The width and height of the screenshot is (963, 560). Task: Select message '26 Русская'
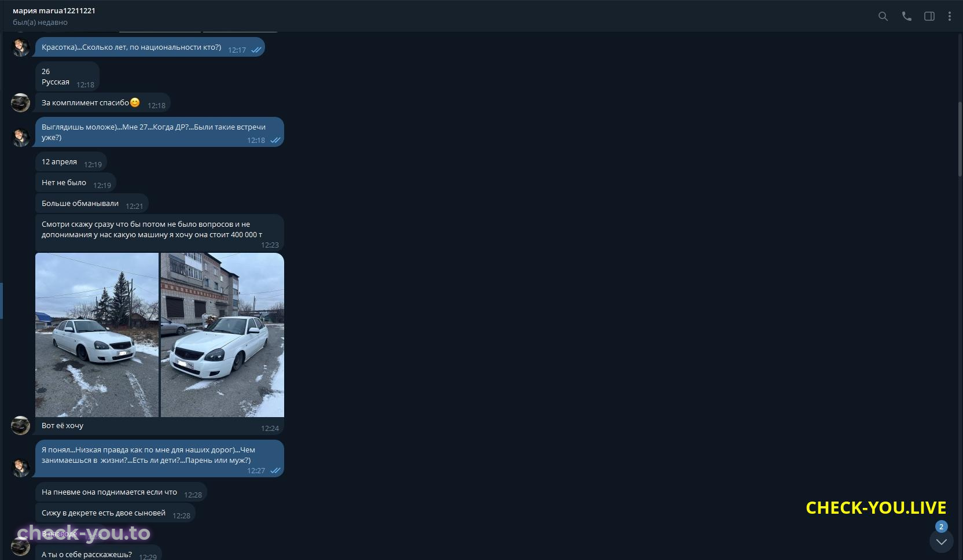[67, 76]
